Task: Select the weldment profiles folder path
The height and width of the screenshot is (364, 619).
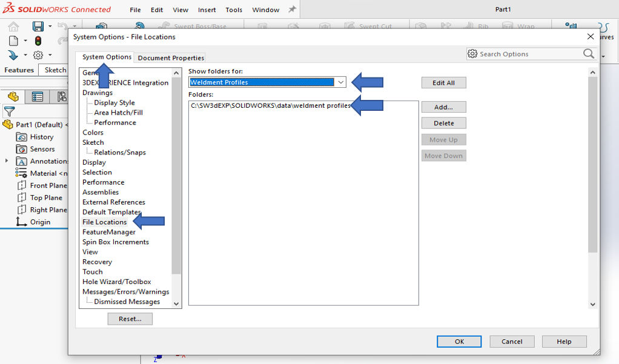Action: point(270,105)
